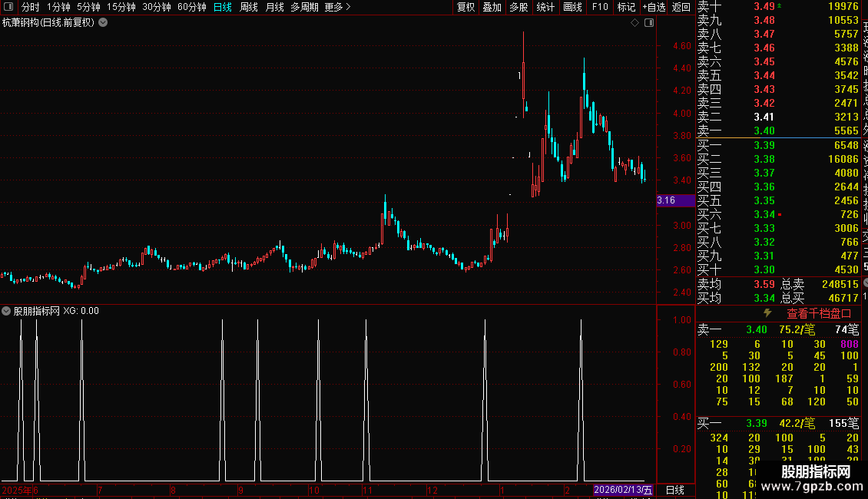868x499 pixels.
Task: Click the purple 808 order quantity
Action: click(849, 344)
